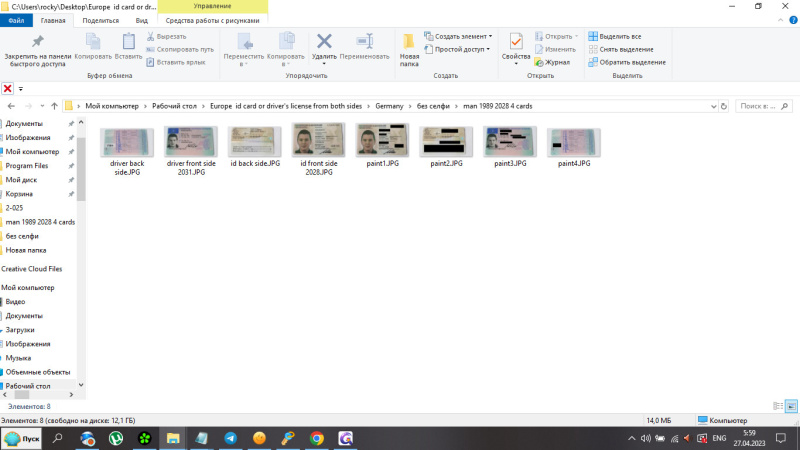
Task: Select driver front side 2031.JPG file
Action: click(191, 151)
